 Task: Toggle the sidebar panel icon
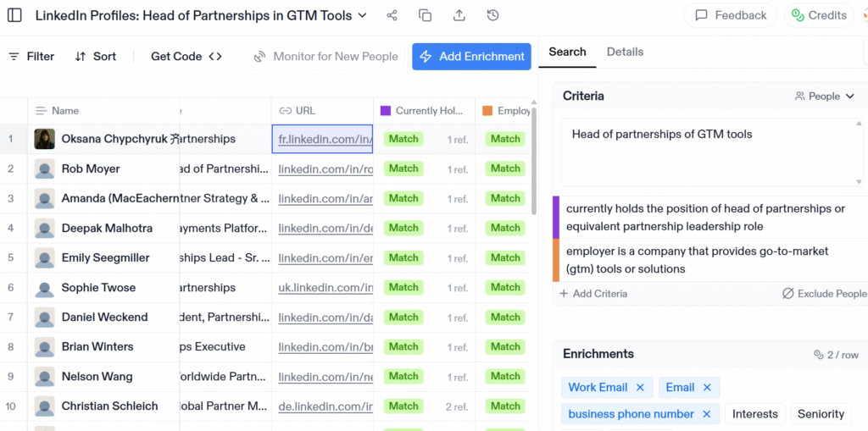click(14, 15)
